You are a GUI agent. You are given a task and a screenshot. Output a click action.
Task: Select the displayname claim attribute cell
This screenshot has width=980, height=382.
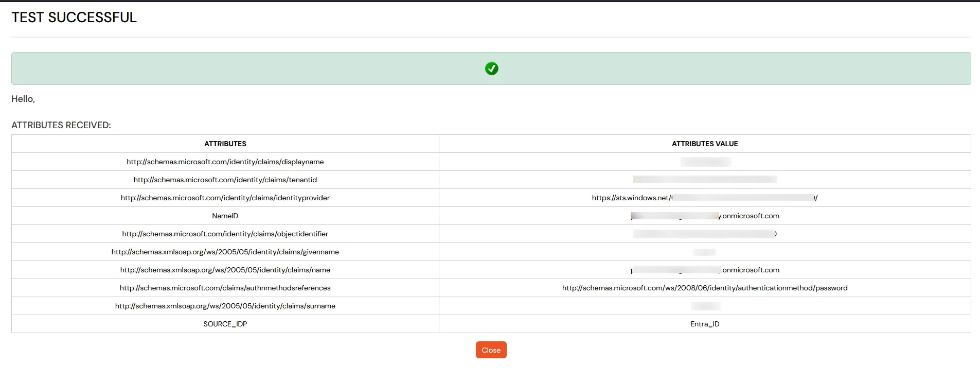point(225,162)
